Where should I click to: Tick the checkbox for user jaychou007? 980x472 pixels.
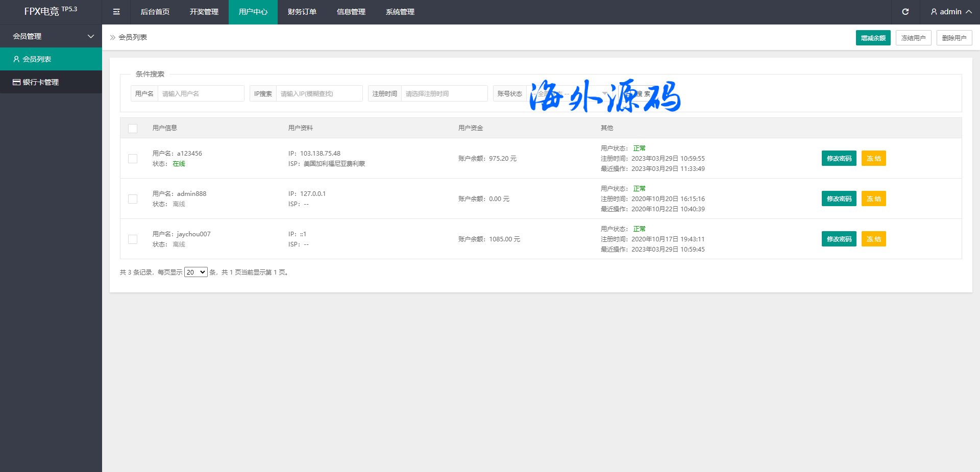tap(133, 239)
